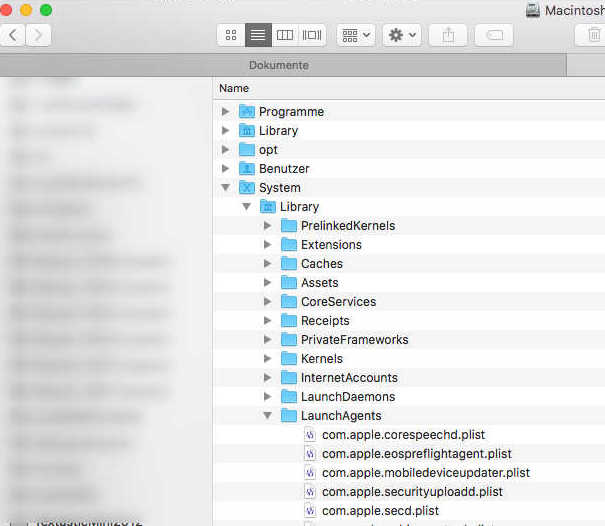Open the arrange-by grouping dropdown
Viewport: 605px width, 526px height.
[355, 35]
